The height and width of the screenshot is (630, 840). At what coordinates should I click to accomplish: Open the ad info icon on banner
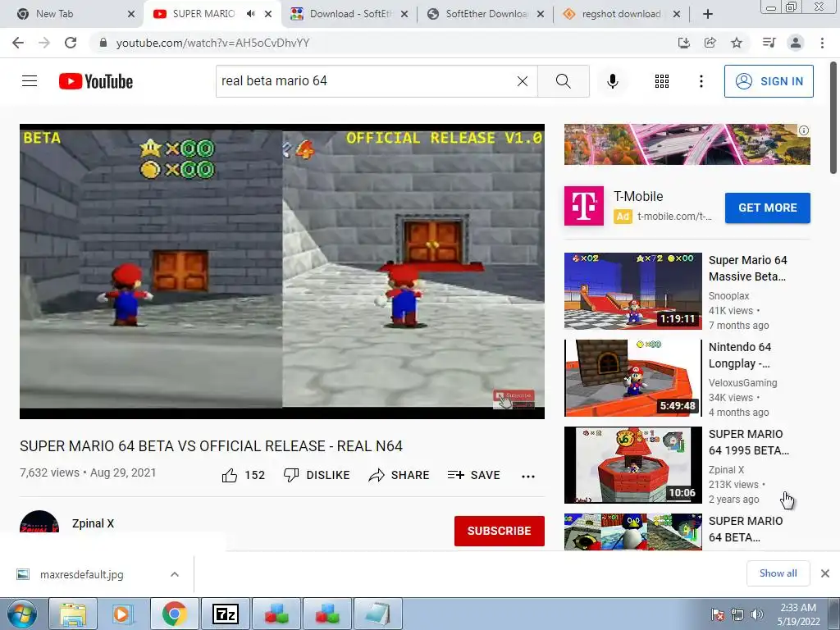click(x=804, y=130)
